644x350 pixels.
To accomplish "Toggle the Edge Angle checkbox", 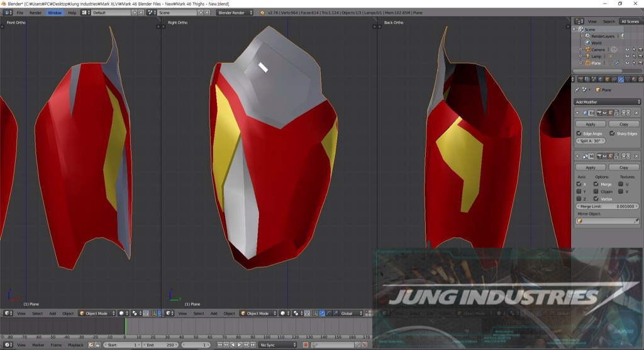I will coord(579,133).
